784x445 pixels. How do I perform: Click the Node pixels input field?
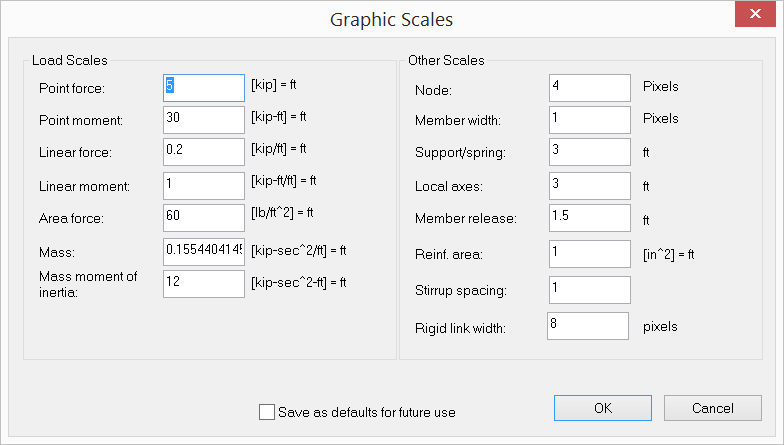click(589, 88)
